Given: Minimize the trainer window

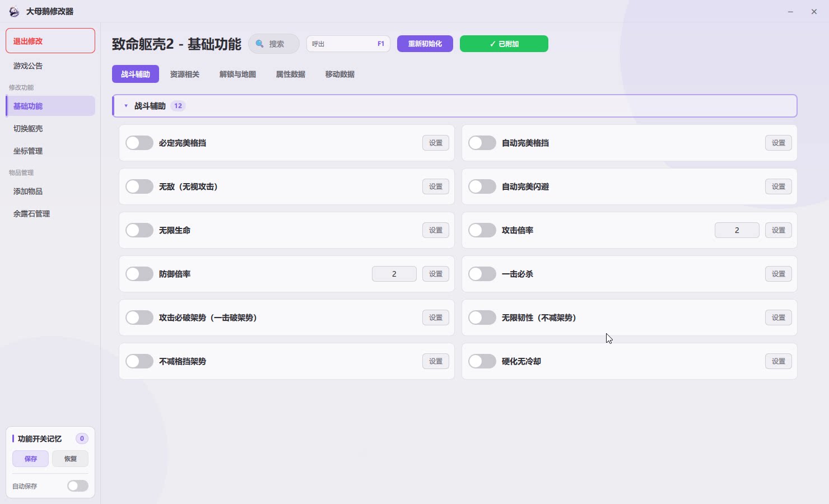Looking at the screenshot, I should coord(790,12).
